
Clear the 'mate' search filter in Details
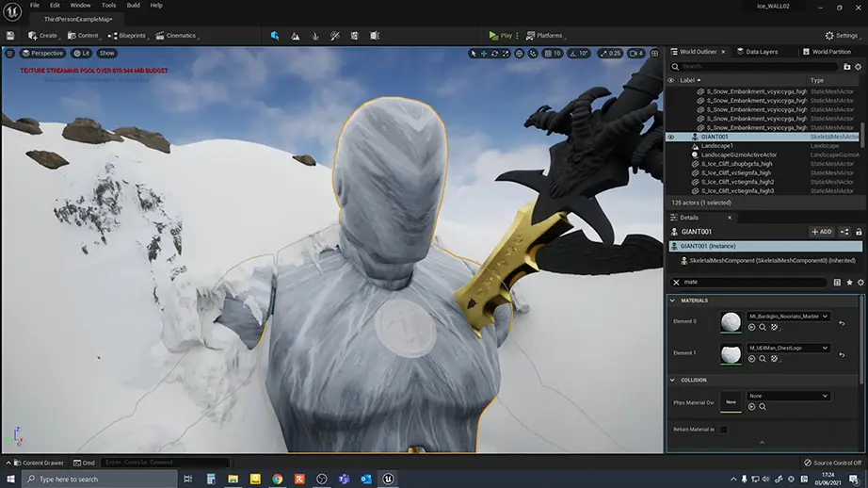[675, 282]
